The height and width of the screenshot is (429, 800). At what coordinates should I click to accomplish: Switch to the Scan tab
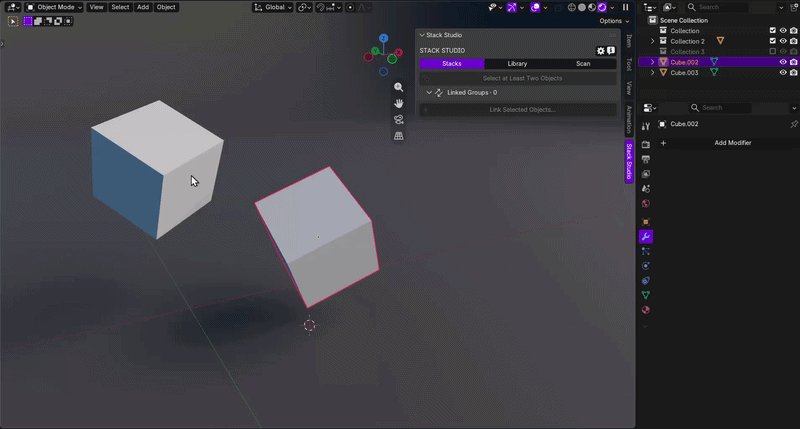tap(583, 64)
